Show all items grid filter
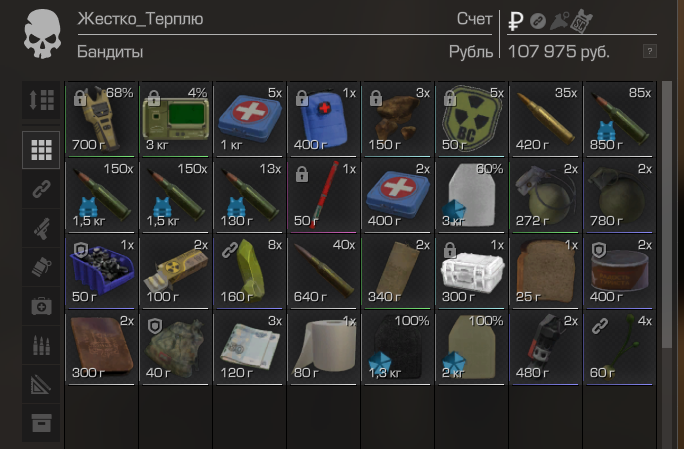The image size is (684, 449). point(41,150)
